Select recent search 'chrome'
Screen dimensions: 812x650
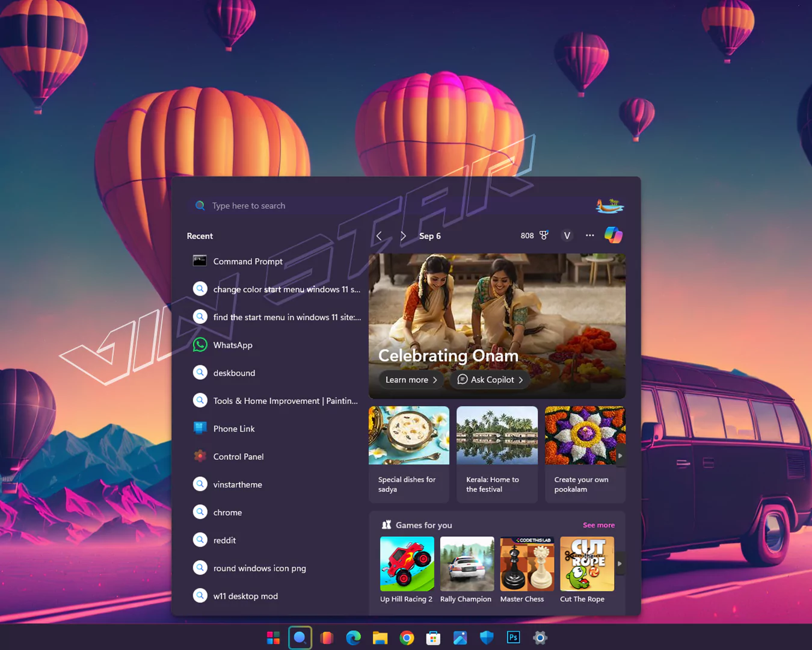[x=275, y=512]
